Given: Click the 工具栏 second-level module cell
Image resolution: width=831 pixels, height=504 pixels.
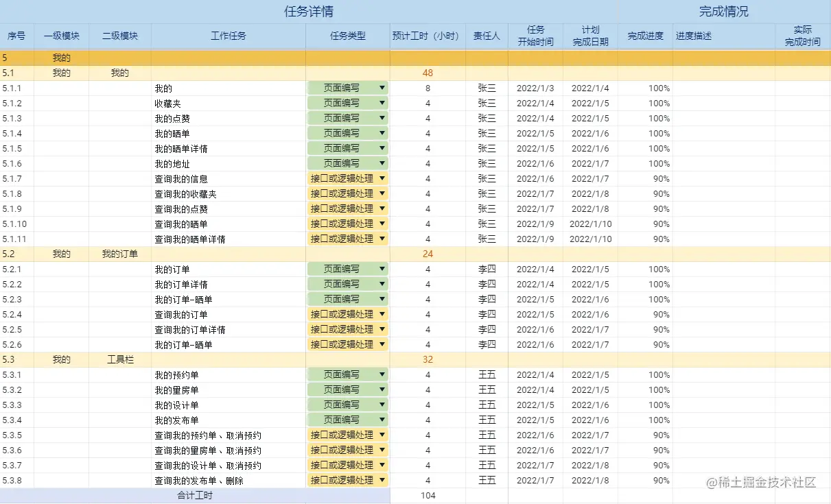Looking at the screenshot, I should pos(120,359).
